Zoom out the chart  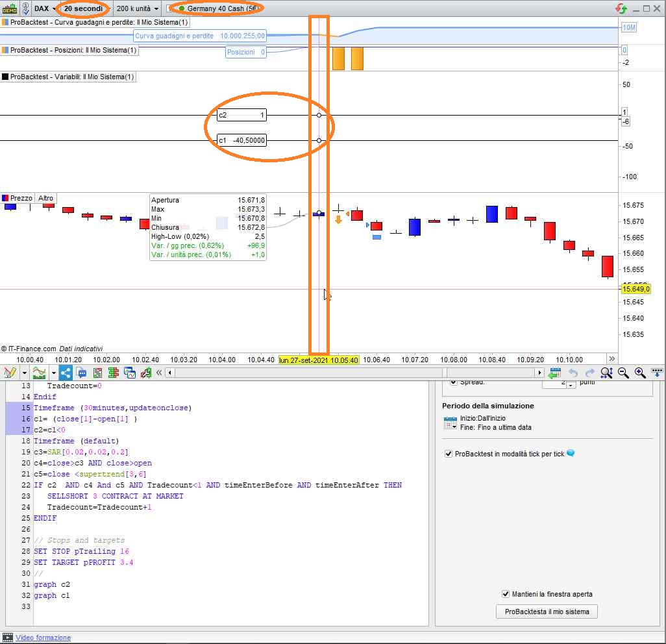[623, 373]
